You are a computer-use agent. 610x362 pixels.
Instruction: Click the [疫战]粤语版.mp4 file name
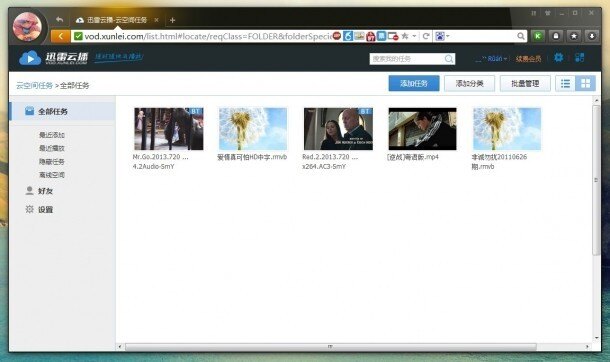(413, 157)
